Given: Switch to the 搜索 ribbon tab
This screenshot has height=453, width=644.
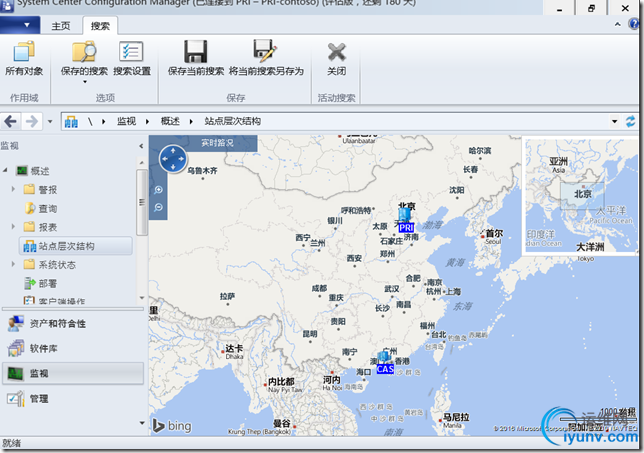Looking at the screenshot, I should tap(100, 26).
